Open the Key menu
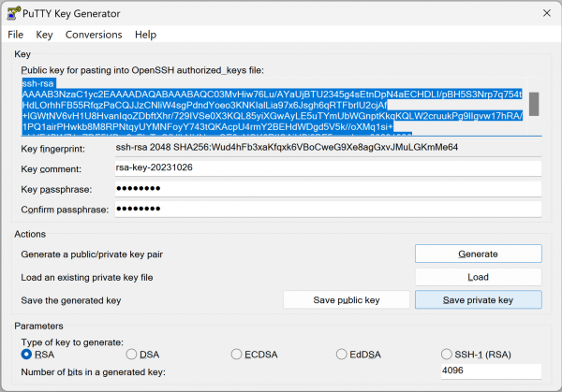 coord(44,35)
